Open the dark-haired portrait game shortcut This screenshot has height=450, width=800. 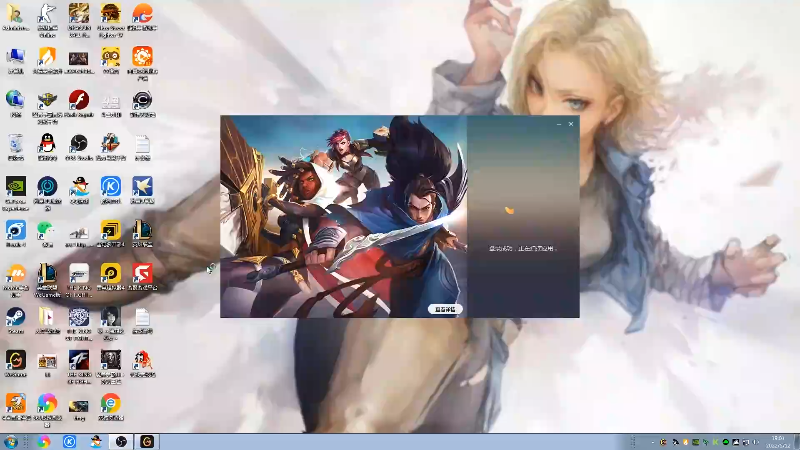[111, 317]
